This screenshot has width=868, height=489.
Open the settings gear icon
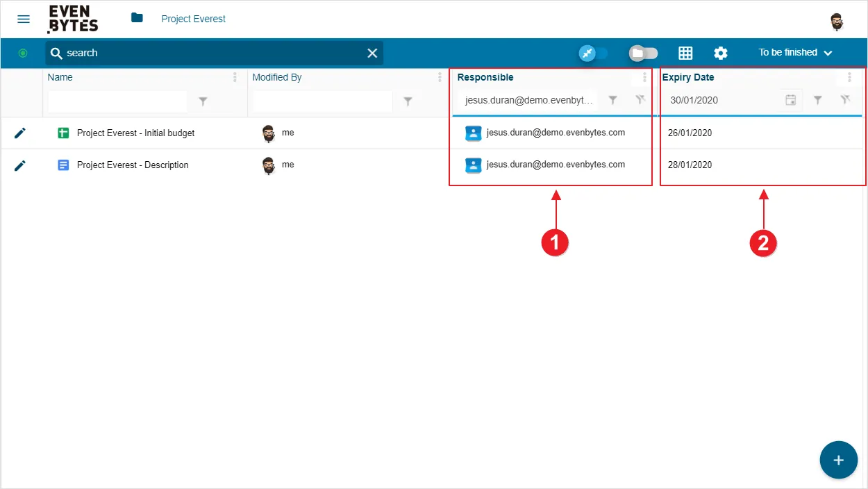click(721, 53)
